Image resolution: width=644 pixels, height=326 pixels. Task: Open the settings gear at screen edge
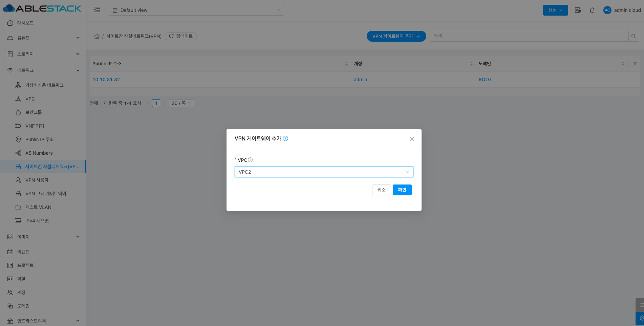click(640, 319)
